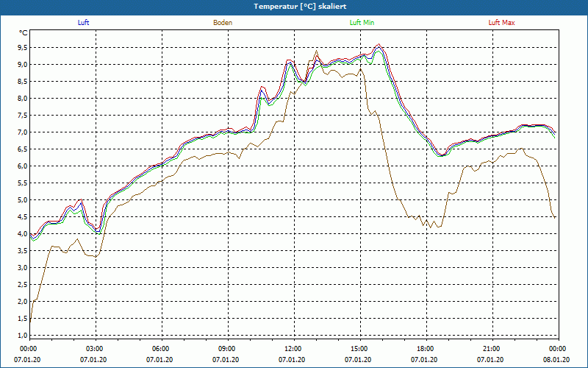Image resolution: width=588 pixels, height=368 pixels.
Task: Click the 4,0 y-axis value
Action: (23, 233)
